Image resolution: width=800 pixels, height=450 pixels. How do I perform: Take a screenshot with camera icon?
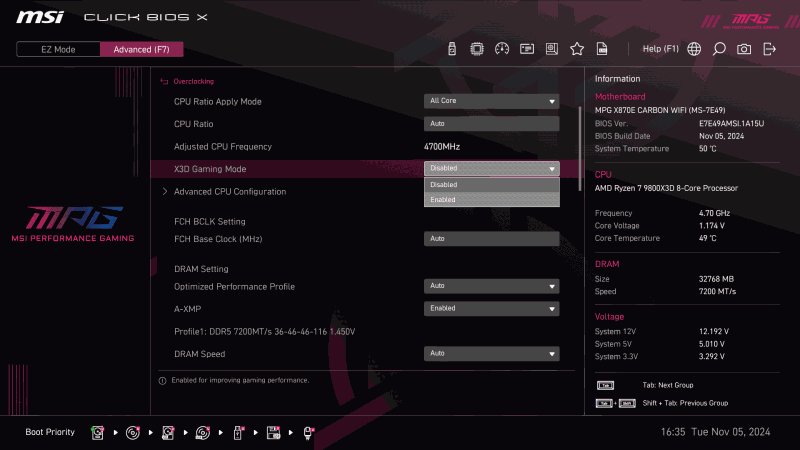744,49
